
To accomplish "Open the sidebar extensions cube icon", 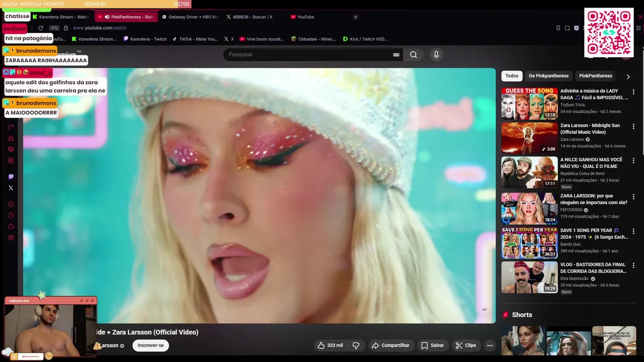I will (x=11, y=227).
